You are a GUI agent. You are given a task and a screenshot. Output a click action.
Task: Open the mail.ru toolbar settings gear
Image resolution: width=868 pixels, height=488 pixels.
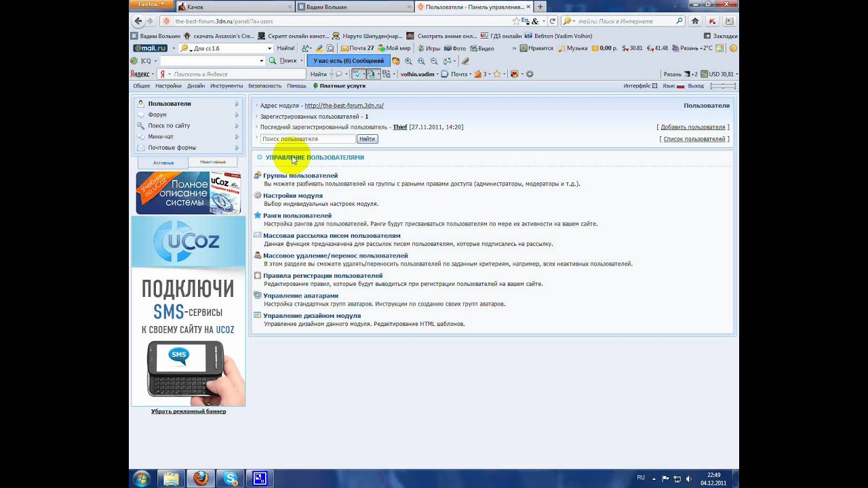733,48
